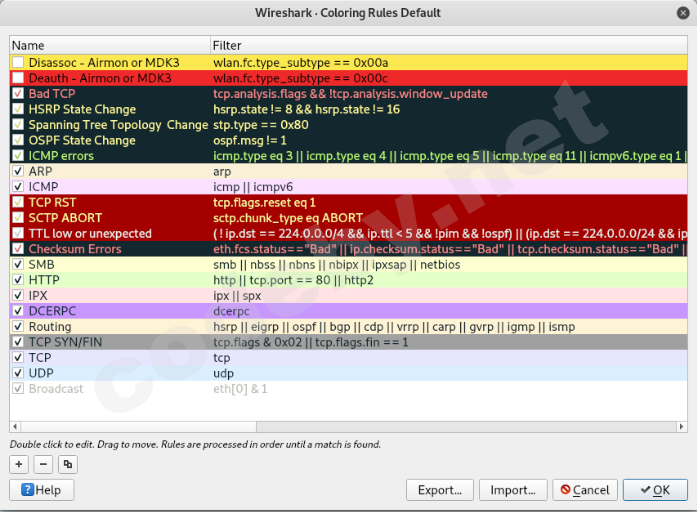Select the 'ICMP errors' rule name
697x512 pixels.
pyautogui.click(x=61, y=156)
